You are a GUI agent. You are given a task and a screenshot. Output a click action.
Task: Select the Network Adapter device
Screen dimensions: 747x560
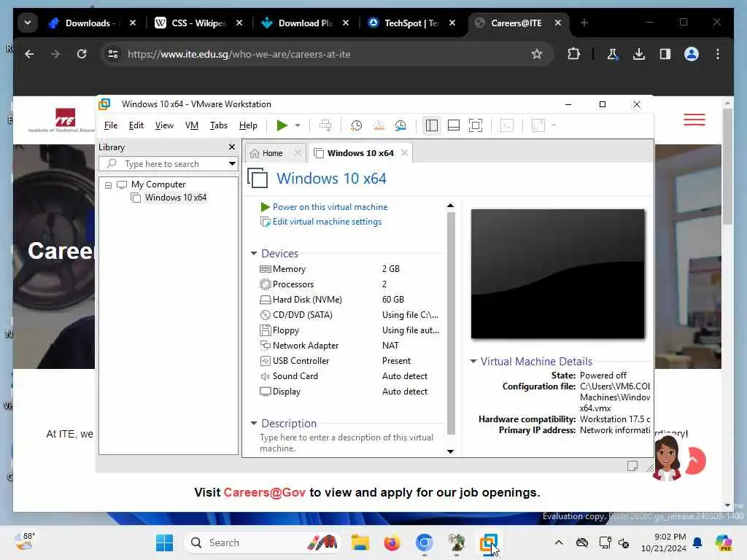pyautogui.click(x=349, y=345)
